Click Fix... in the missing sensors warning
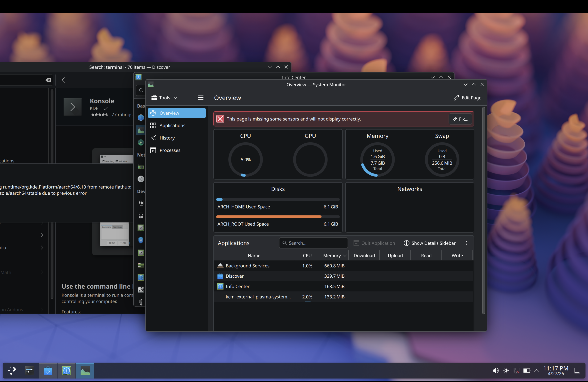This screenshot has width=588, height=382. pos(460,119)
